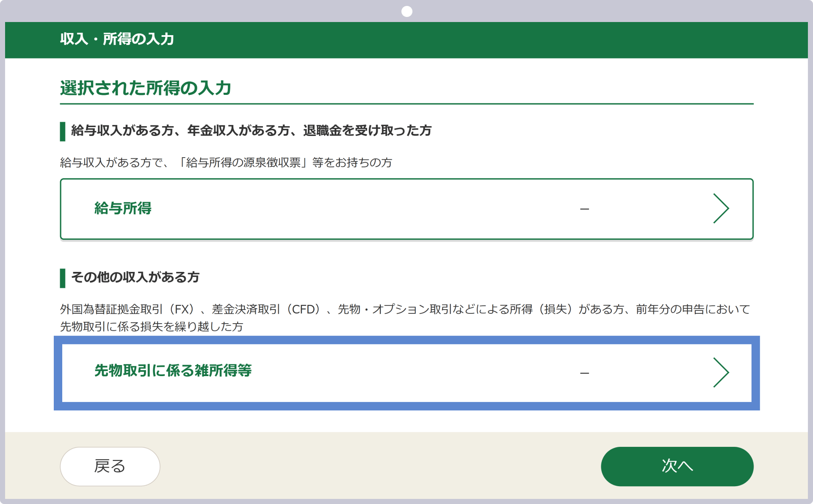Open the 給与所得 entry card
813x504 pixels.
point(406,209)
